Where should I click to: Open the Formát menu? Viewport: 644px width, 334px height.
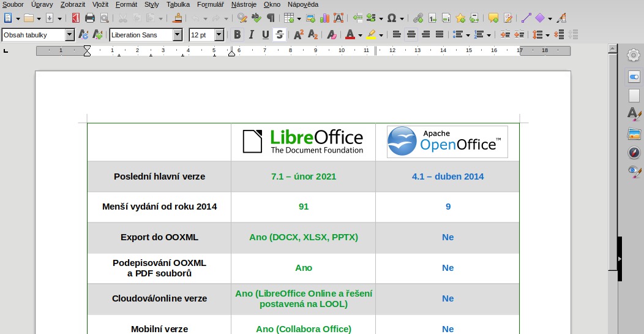point(127,4)
